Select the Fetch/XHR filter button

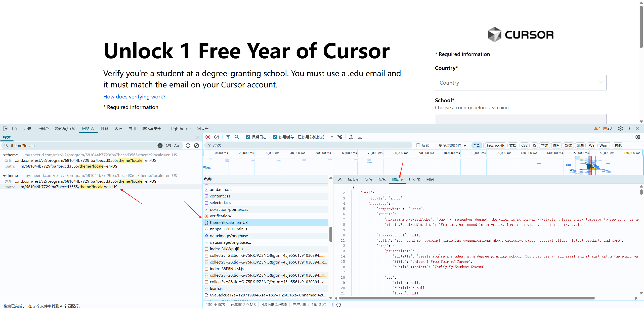(x=495, y=145)
